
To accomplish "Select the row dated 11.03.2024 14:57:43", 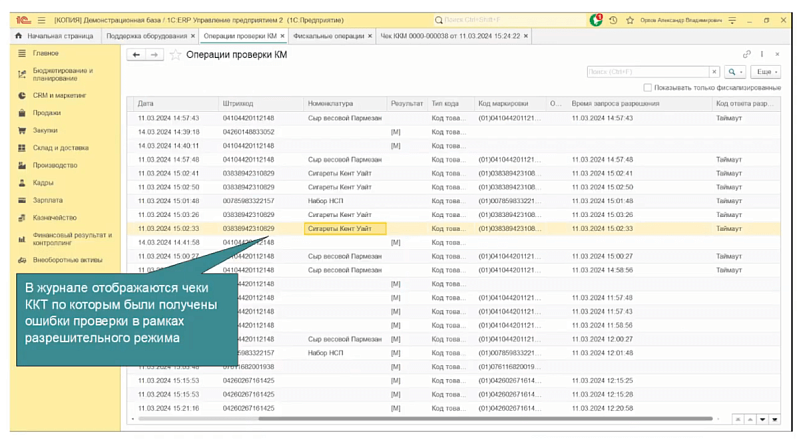I will pyautogui.click(x=454, y=118).
